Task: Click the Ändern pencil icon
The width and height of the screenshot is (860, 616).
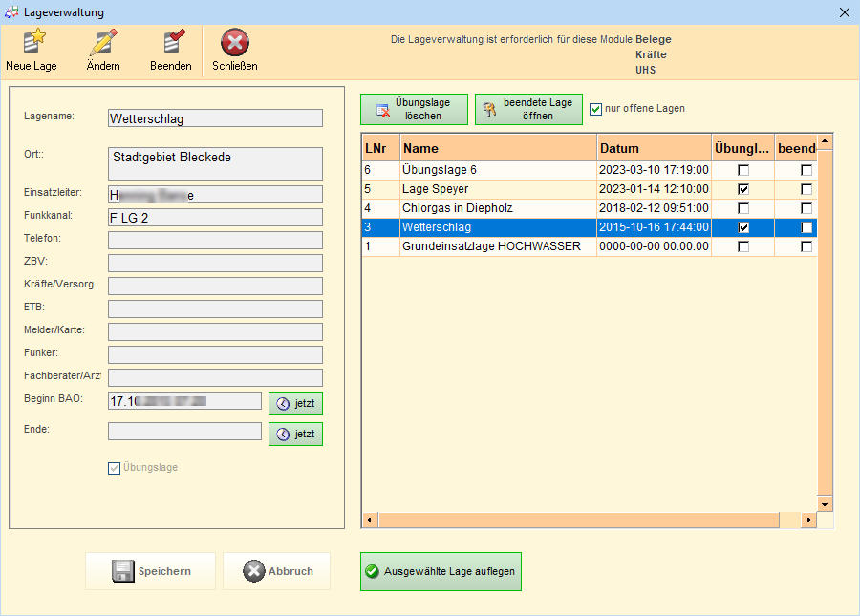Action: coord(103,44)
